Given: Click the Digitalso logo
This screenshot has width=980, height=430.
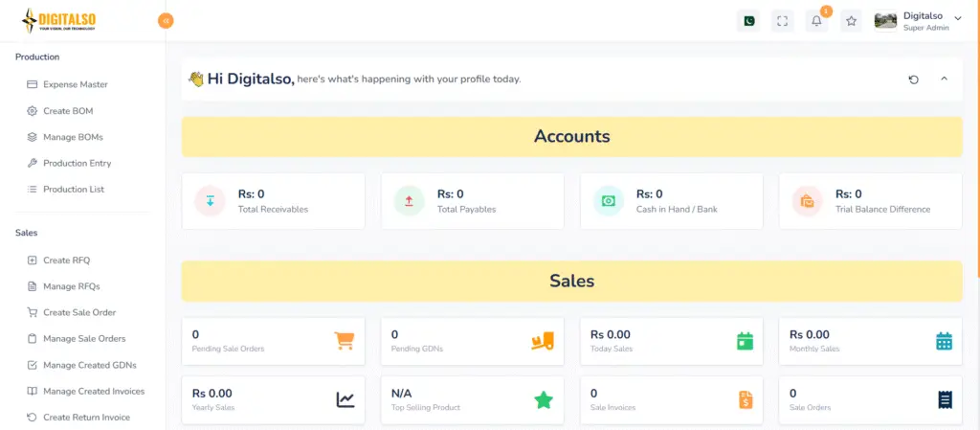Looking at the screenshot, I should [x=58, y=20].
